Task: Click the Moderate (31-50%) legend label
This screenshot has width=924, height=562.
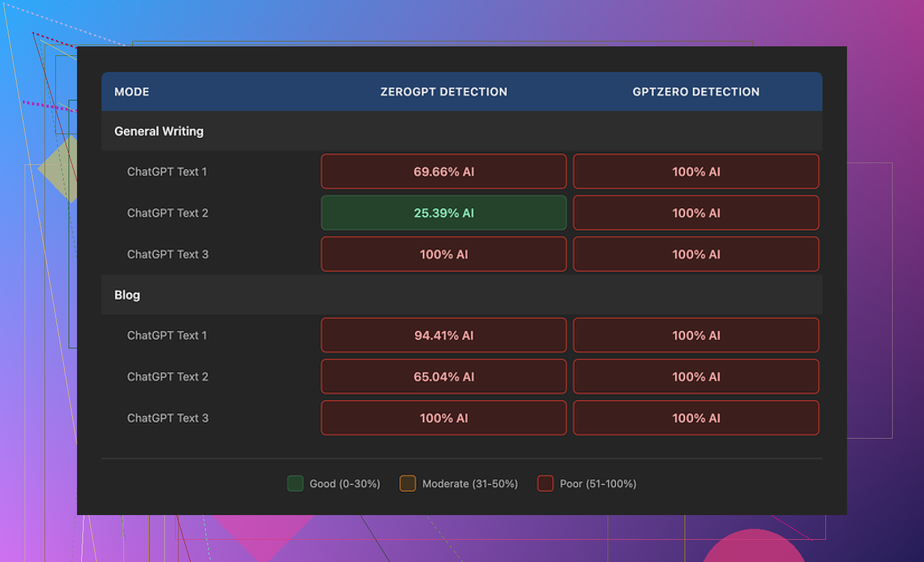Action: (x=470, y=484)
